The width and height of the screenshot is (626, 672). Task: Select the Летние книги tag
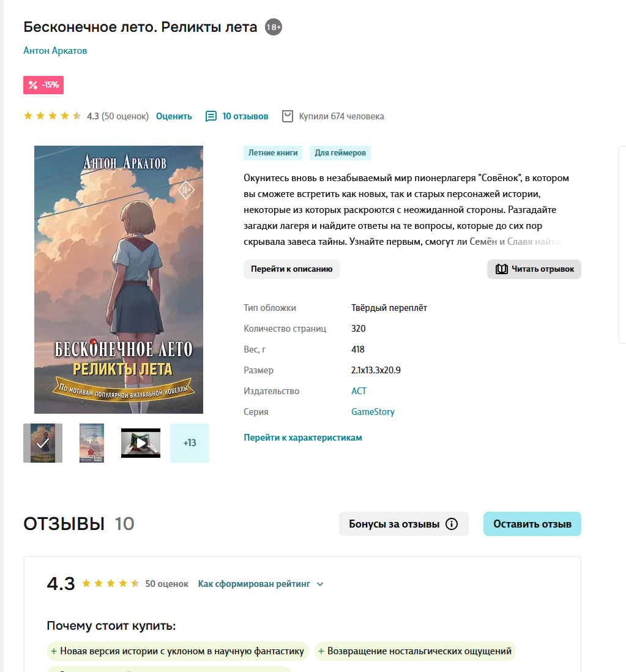(273, 153)
